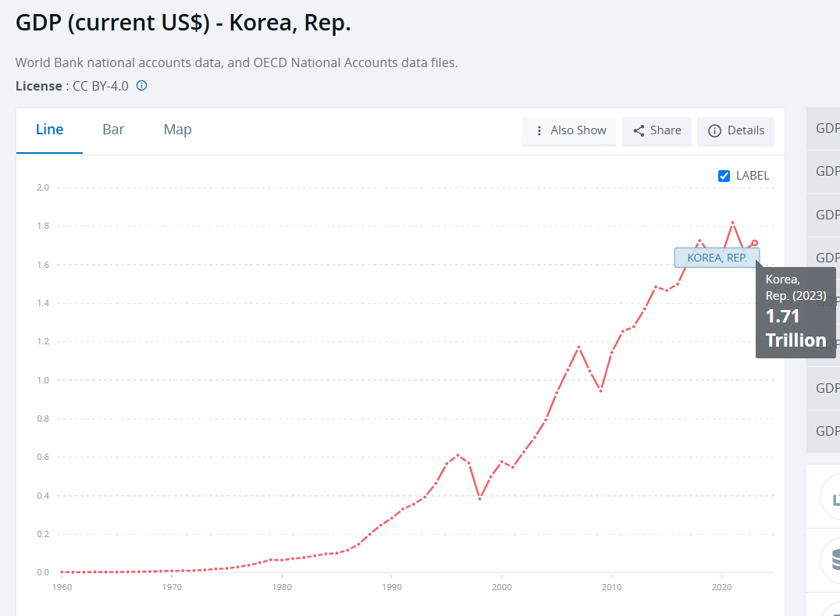This screenshot has height=616, width=840.
Task: Click the 2007 peak data point
Action: (578, 347)
